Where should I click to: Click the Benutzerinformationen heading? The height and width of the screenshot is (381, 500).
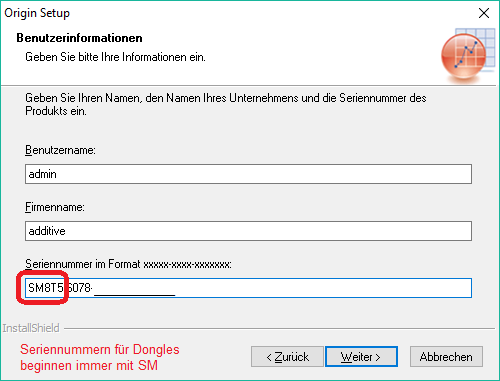tap(79, 38)
